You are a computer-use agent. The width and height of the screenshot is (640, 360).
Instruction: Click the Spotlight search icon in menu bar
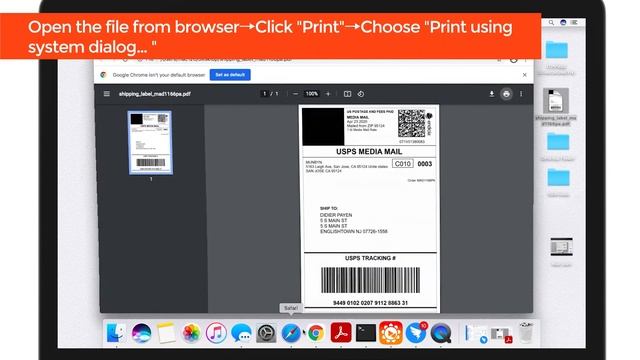coord(551,22)
